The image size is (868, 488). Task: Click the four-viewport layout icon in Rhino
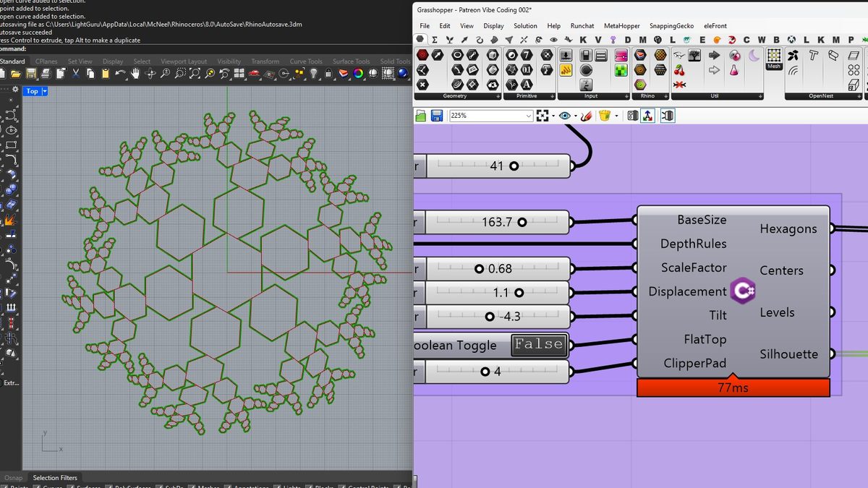239,73
